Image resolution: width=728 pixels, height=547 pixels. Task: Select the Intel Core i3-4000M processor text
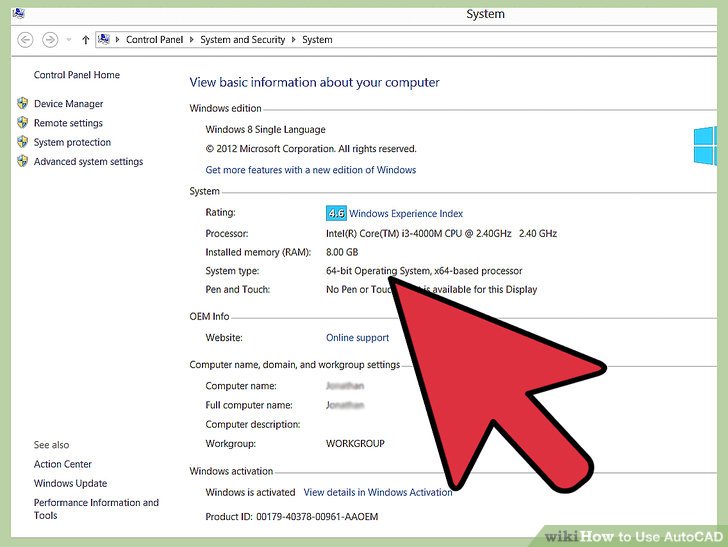point(441,234)
